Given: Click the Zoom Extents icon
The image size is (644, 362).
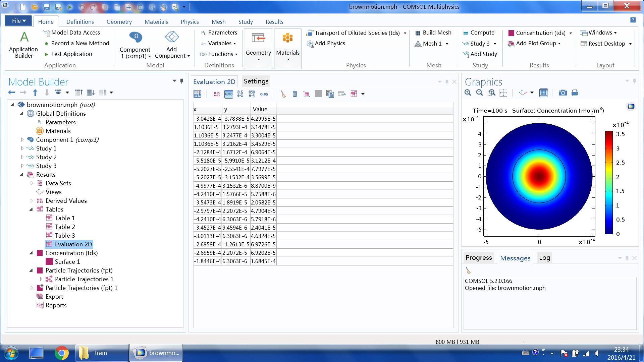Looking at the screenshot, I should (503, 93).
